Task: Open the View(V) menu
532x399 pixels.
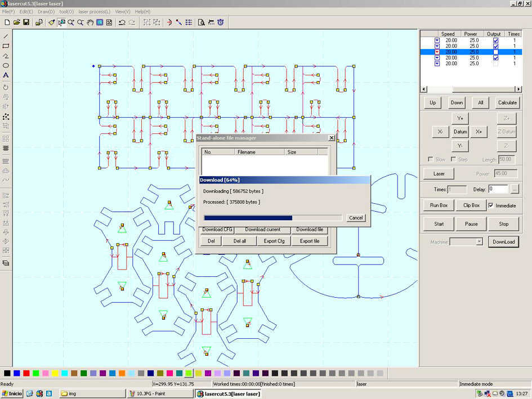Action: [x=123, y=11]
